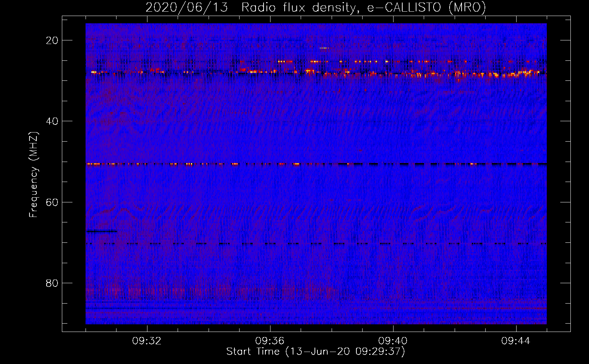Screen dimensions: 589x364
Task: Click the plot title '2020/06/13 Radio flux density, e-CALLISTO (MRO)'
Action: tap(316, 8)
